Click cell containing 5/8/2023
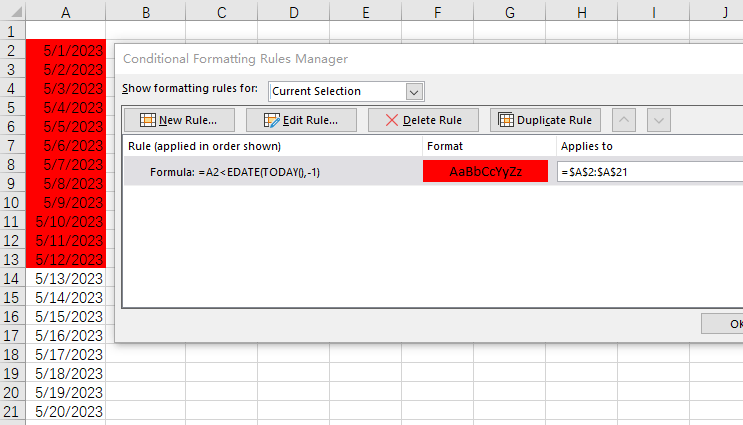 tap(66, 183)
